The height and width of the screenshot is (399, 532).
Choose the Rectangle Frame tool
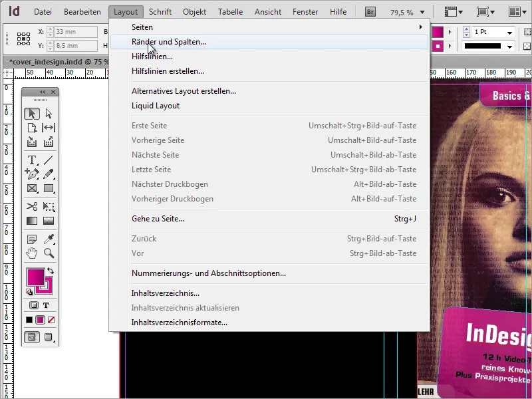coord(32,188)
